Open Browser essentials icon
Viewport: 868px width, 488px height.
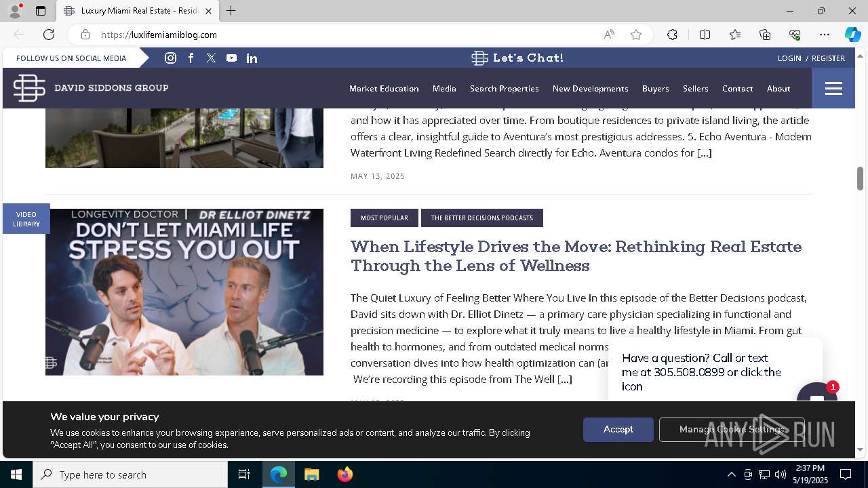(795, 35)
